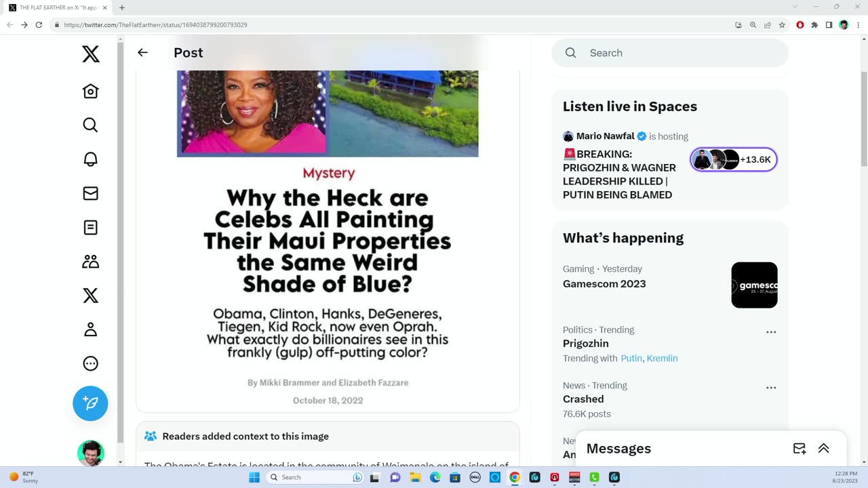Screen dimensions: 868x488
Task: Open the tab search dropdown chevron
Action: click(795, 7)
